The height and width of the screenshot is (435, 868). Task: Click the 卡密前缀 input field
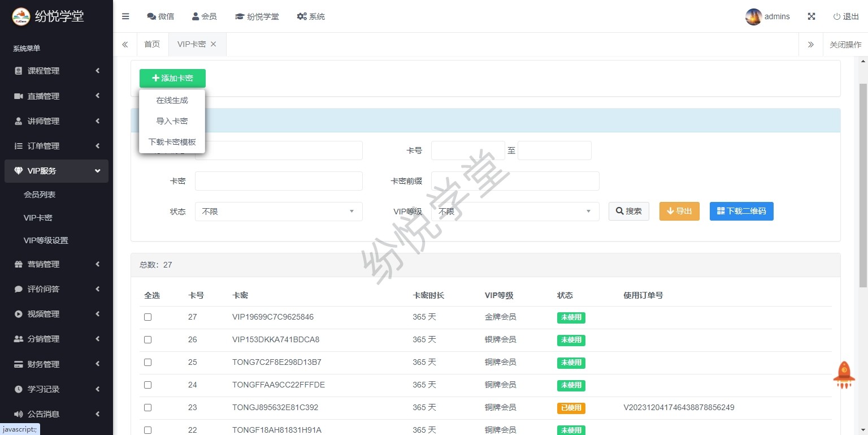pos(515,181)
